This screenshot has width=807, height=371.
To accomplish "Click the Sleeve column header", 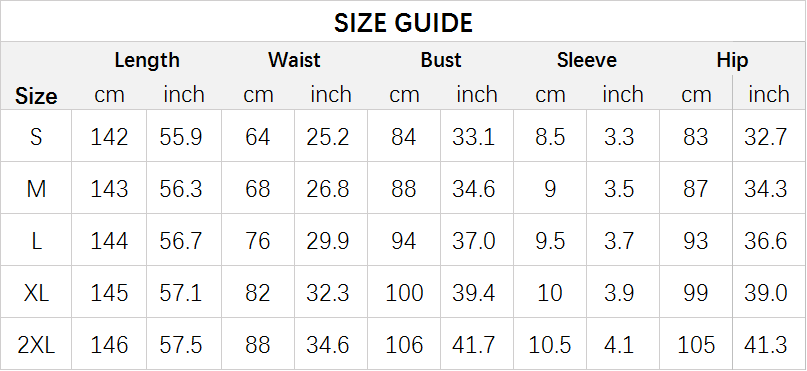I will [x=587, y=60].
